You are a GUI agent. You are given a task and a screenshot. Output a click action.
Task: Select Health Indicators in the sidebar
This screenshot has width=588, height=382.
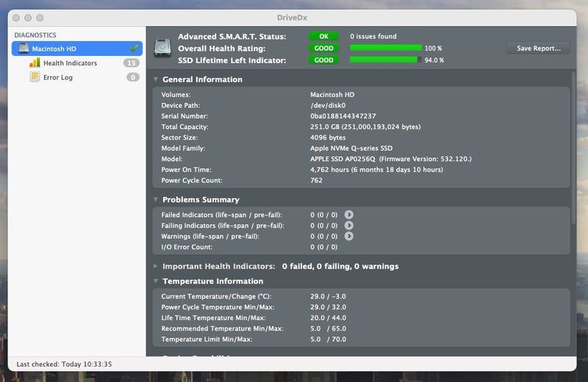click(77, 63)
